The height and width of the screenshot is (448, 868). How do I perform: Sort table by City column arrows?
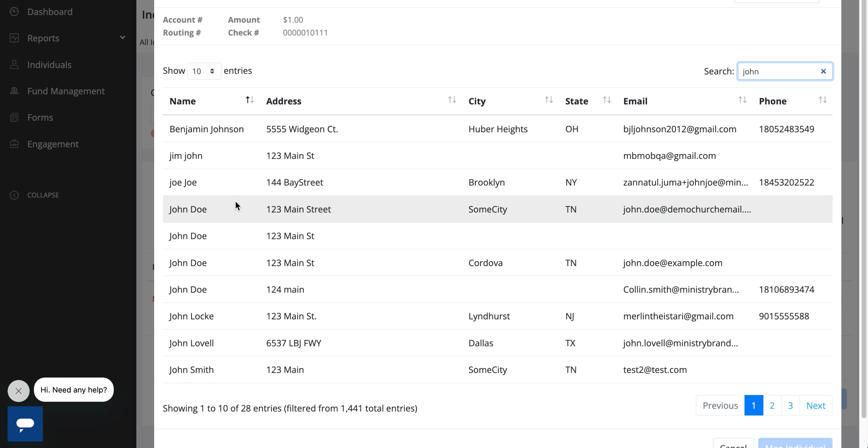(x=548, y=100)
